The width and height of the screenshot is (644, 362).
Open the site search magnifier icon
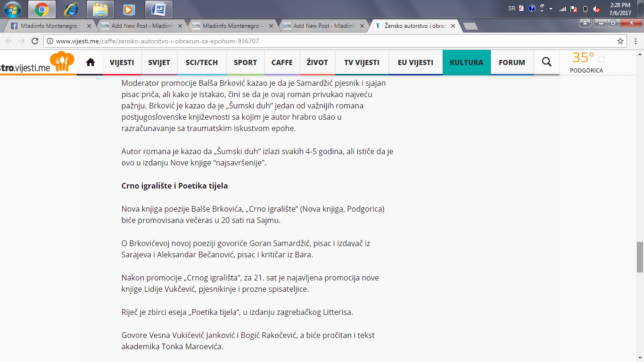tap(546, 62)
